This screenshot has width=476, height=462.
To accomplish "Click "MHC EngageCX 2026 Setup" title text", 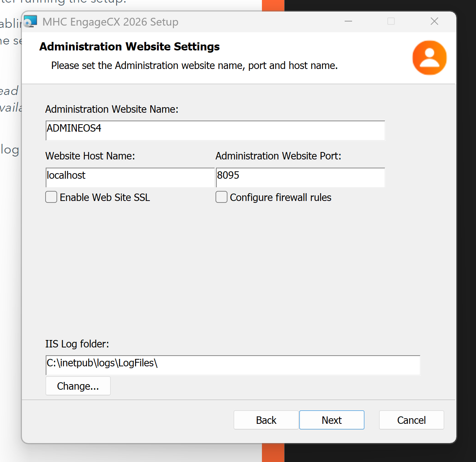I will tap(110, 22).
